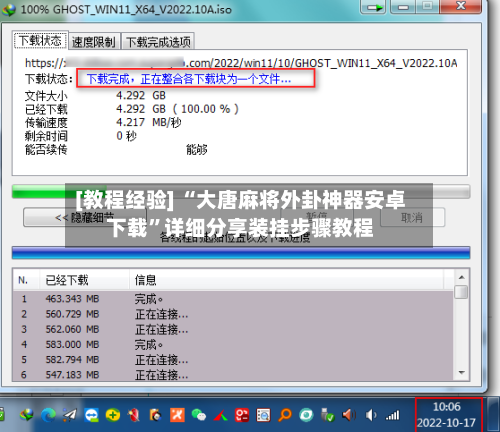500x432 pixels.
Task: Open the teal circle tray icon
Action: (x=306, y=415)
